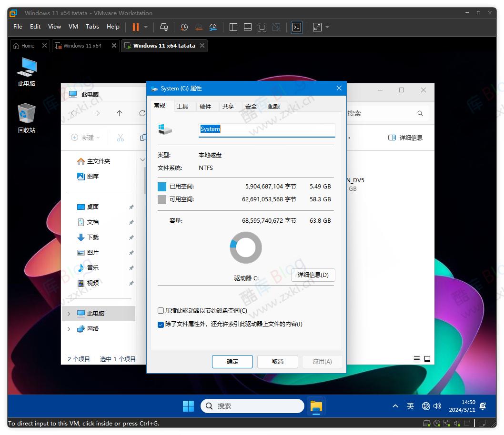
Task: Click the hard disk status icon in status bar
Action: (x=426, y=423)
